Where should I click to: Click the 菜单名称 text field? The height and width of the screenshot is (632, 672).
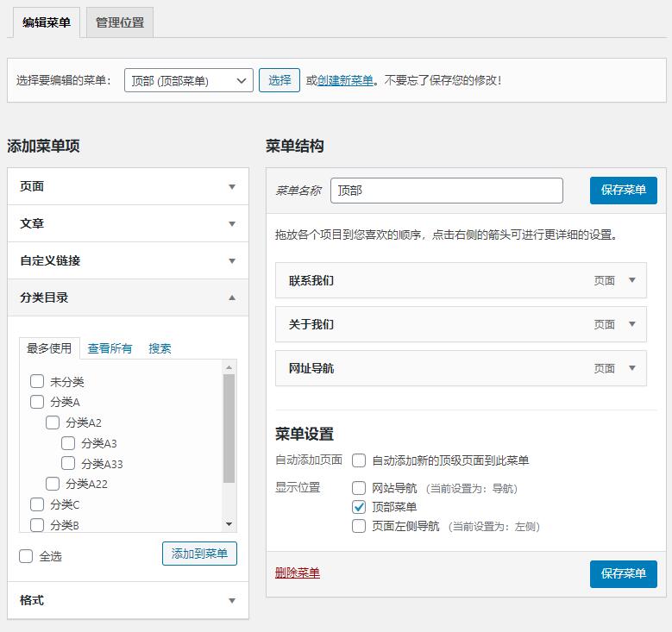pos(446,191)
